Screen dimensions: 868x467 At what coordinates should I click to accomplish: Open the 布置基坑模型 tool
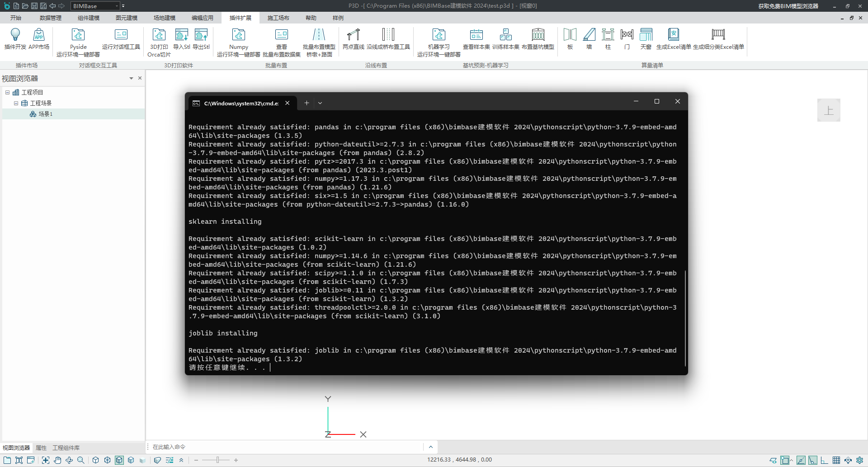(x=538, y=38)
